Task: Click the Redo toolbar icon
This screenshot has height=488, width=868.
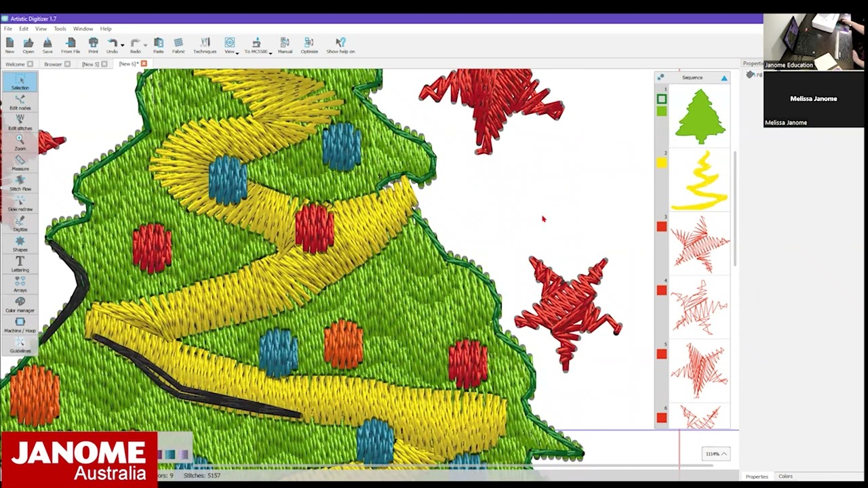Action: point(136,45)
